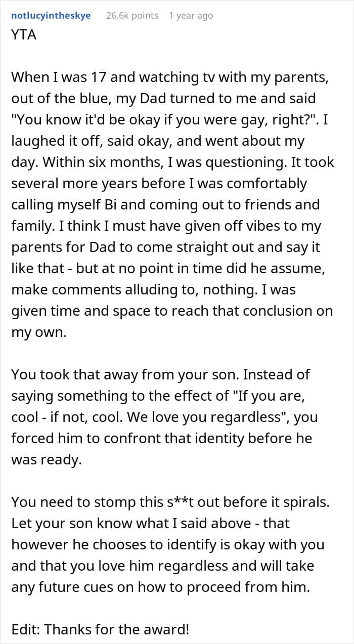
Task: Click the words 'was ready.'
Action: (x=46, y=460)
